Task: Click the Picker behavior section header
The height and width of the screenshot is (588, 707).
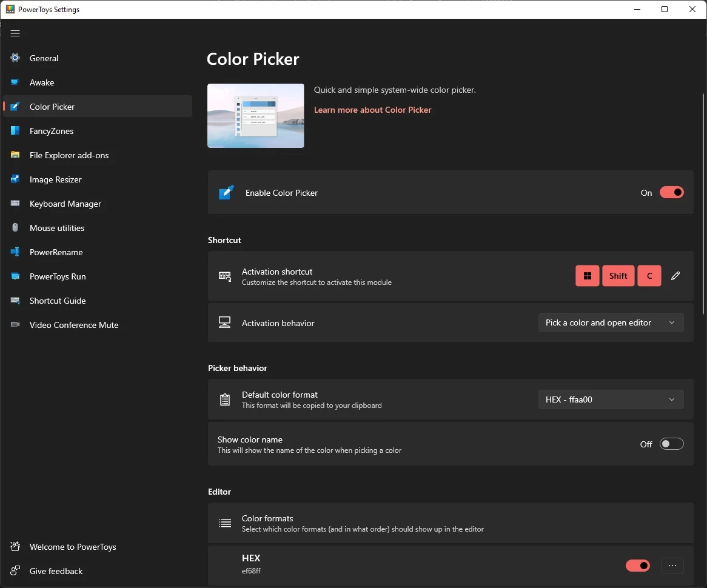Action: [x=237, y=368]
